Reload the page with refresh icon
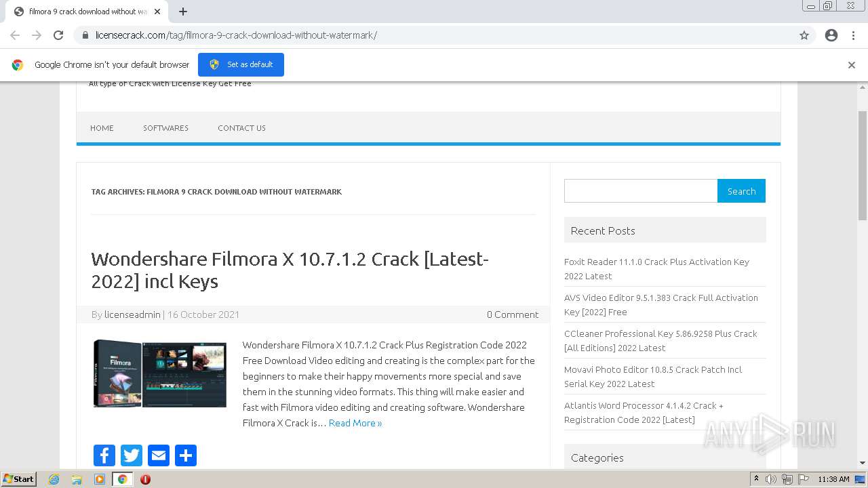 pyautogui.click(x=58, y=35)
